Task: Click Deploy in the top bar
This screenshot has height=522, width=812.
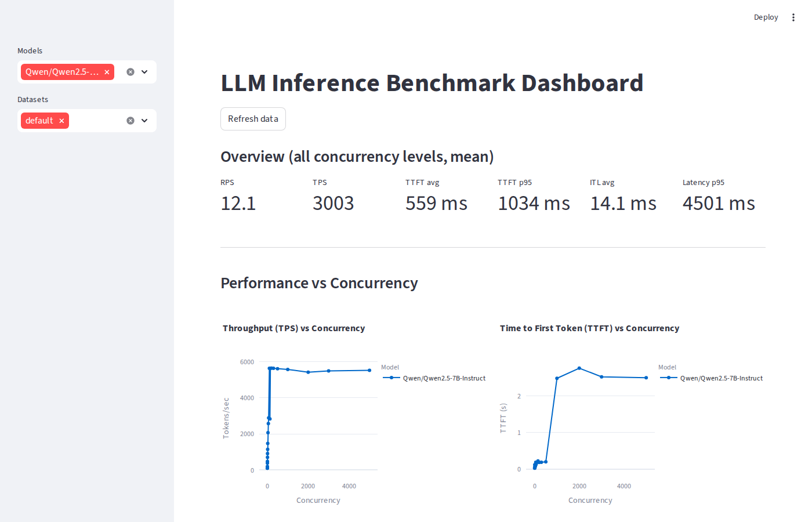Action: coord(766,17)
